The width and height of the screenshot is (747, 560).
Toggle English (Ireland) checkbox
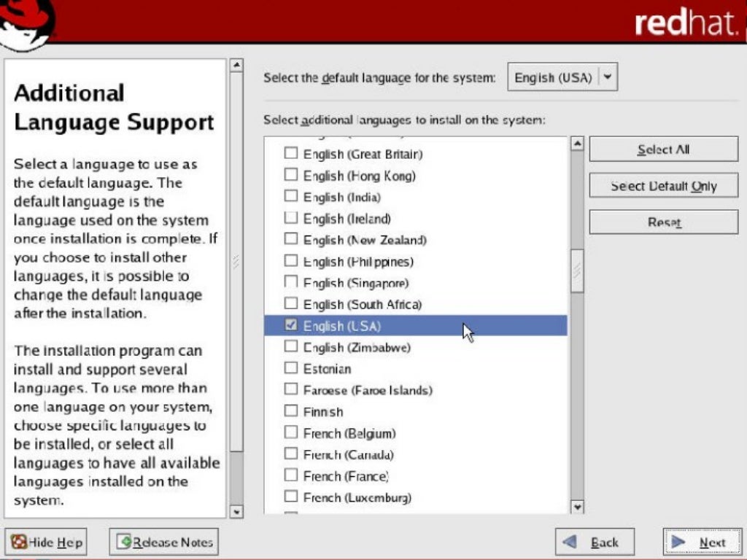point(290,217)
